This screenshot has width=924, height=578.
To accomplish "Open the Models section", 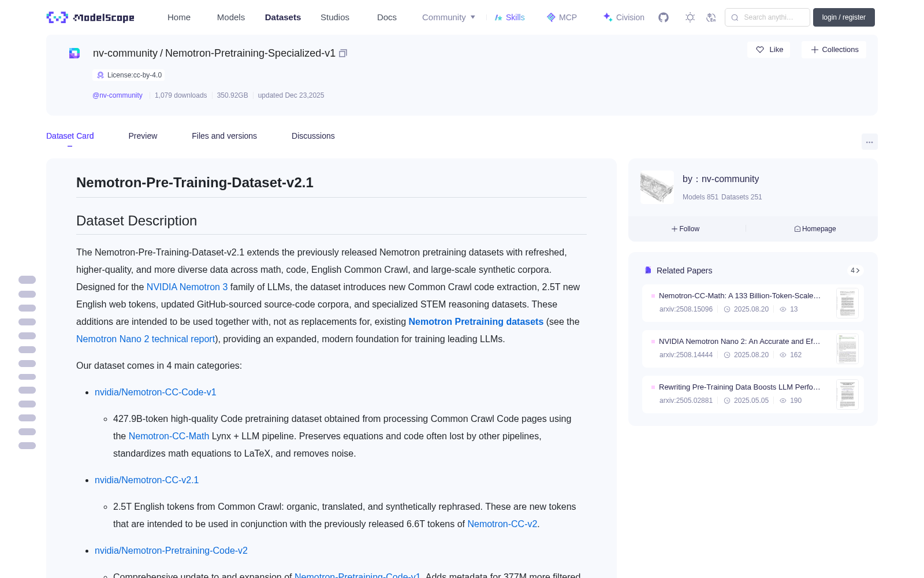I will click(231, 17).
